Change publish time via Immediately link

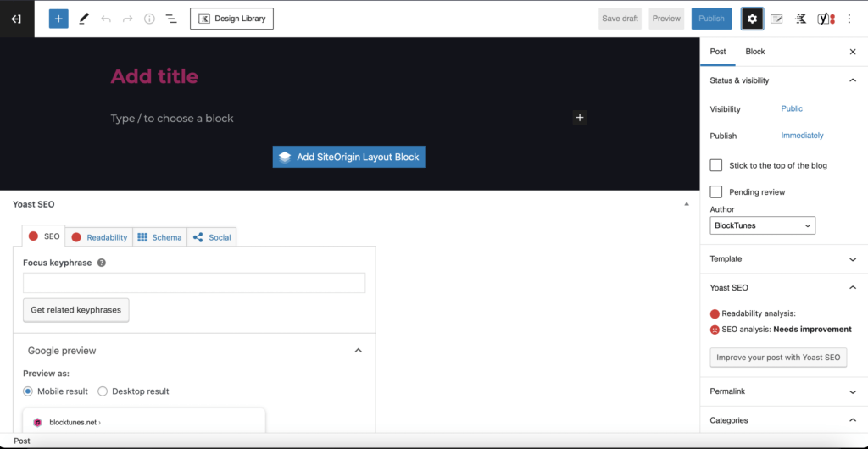802,136
